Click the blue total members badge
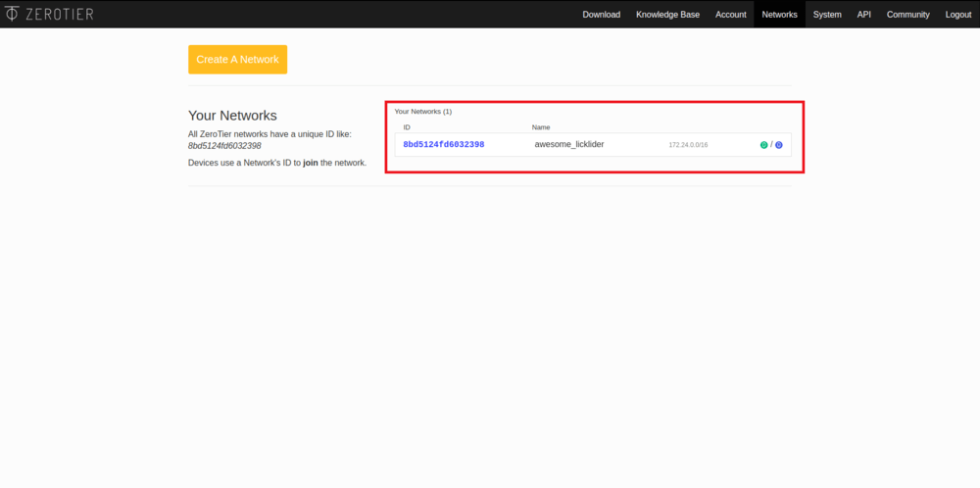The image size is (980, 488). pos(779,145)
